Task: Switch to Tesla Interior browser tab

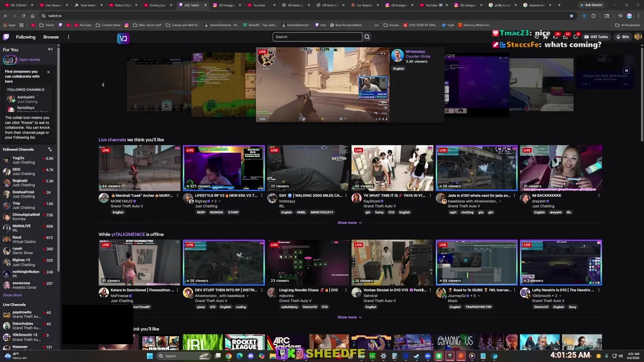Action: [88, 5]
